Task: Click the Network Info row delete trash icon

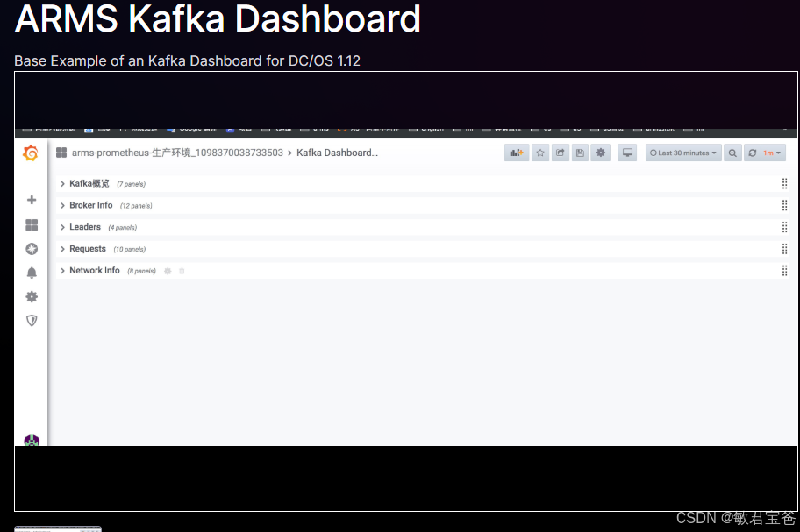Action: tap(182, 271)
